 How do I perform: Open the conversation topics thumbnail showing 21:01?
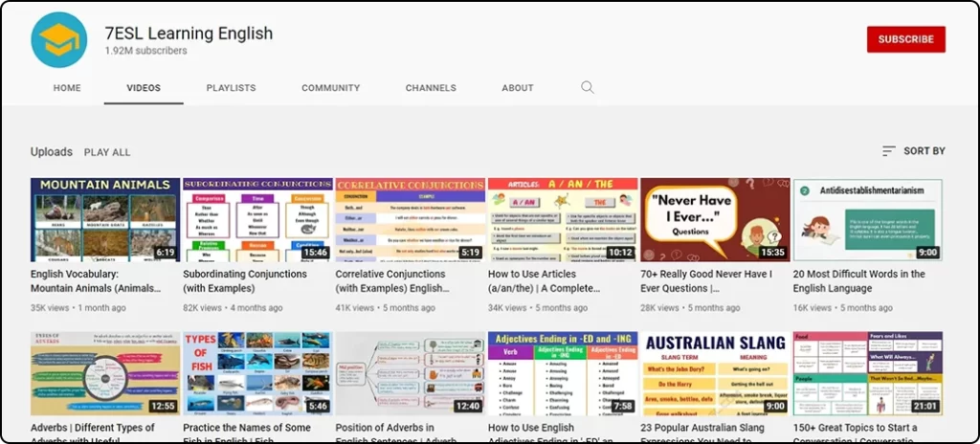click(867, 373)
